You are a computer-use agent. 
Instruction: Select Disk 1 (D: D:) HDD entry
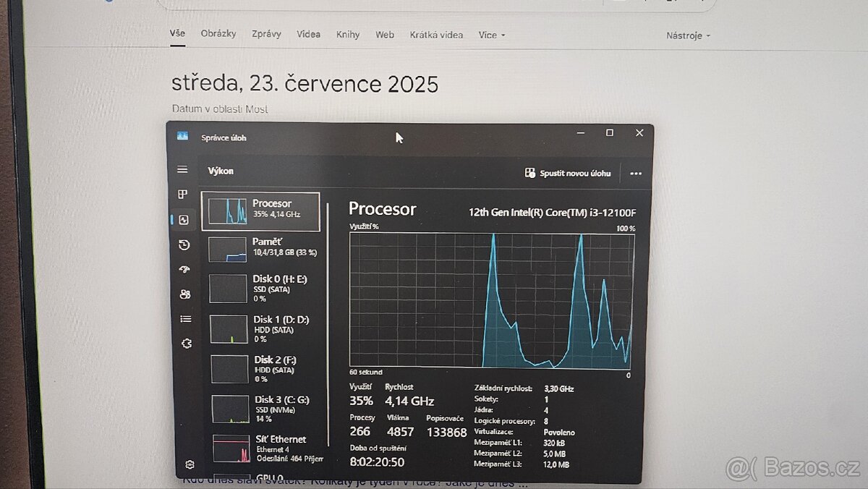(x=265, y=328)
